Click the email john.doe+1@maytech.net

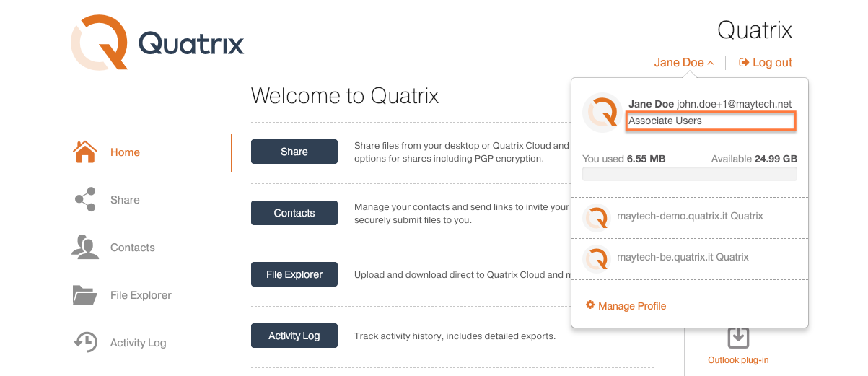tap(734, 105)
